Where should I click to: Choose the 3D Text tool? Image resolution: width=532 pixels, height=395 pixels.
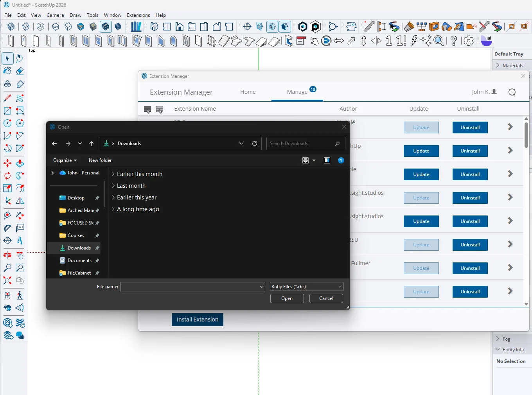tap(20, 241)
